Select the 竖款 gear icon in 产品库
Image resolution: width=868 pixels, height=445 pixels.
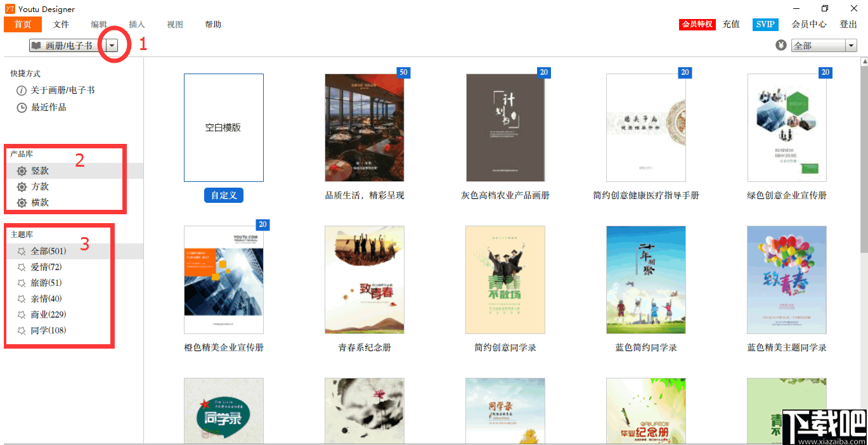point(21,171)
